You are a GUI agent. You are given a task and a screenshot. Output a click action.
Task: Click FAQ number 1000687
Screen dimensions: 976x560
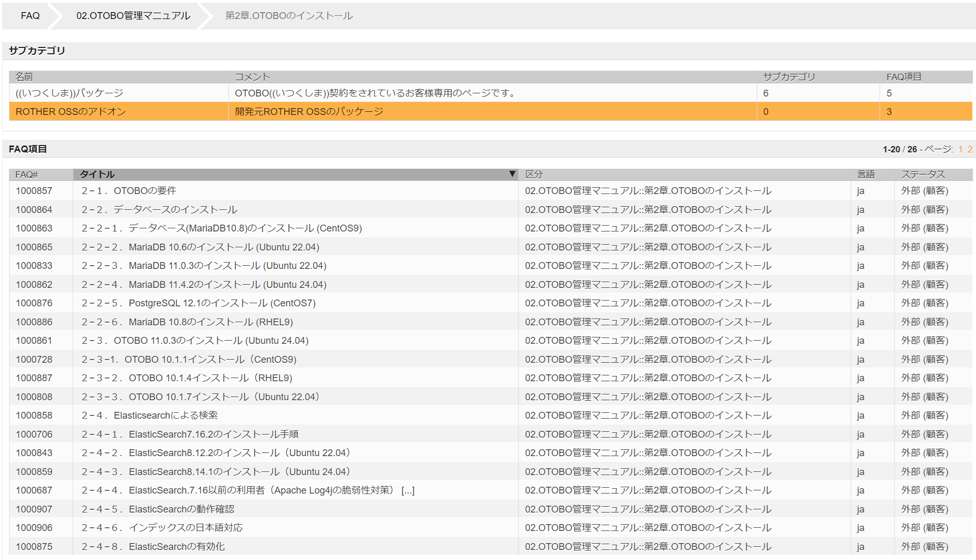[34, 490]
